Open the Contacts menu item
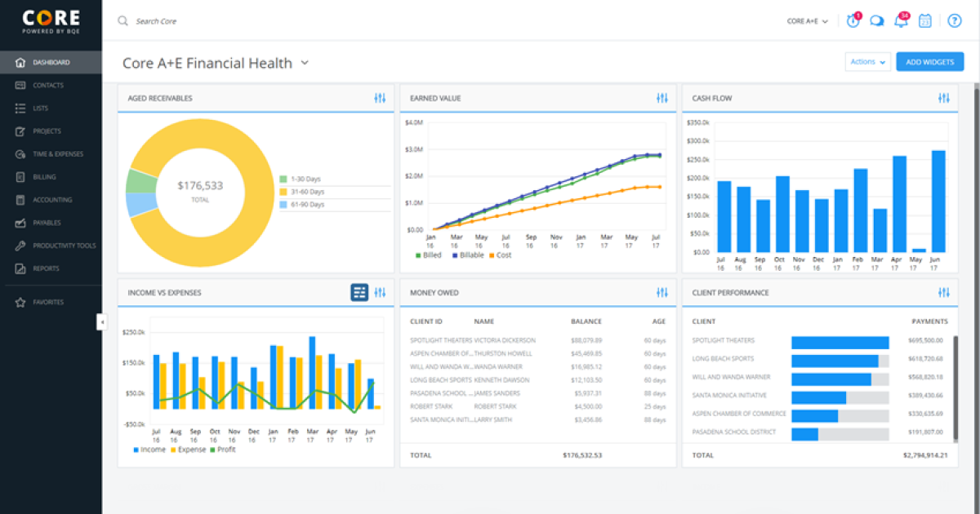This screenshot has width=980, height=514. (x=51, y=85)
